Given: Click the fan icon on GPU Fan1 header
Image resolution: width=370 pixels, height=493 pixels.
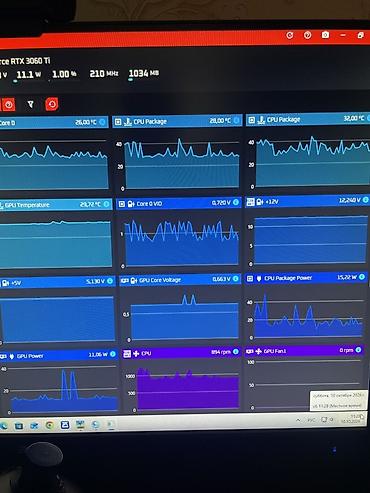Looking at the screenshot, I should coord(259,351).
